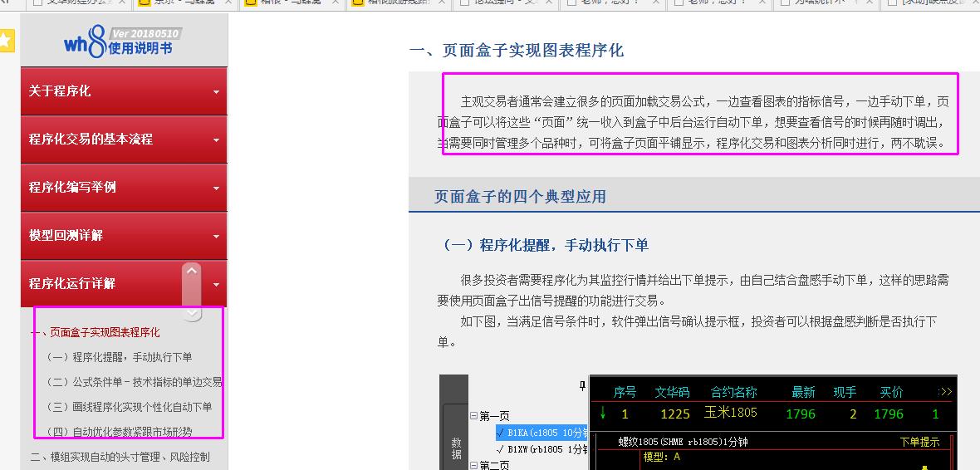Click the sidebar scroll-down chevron button
This screenshot has height=470, width=980.
coord(192,312)
